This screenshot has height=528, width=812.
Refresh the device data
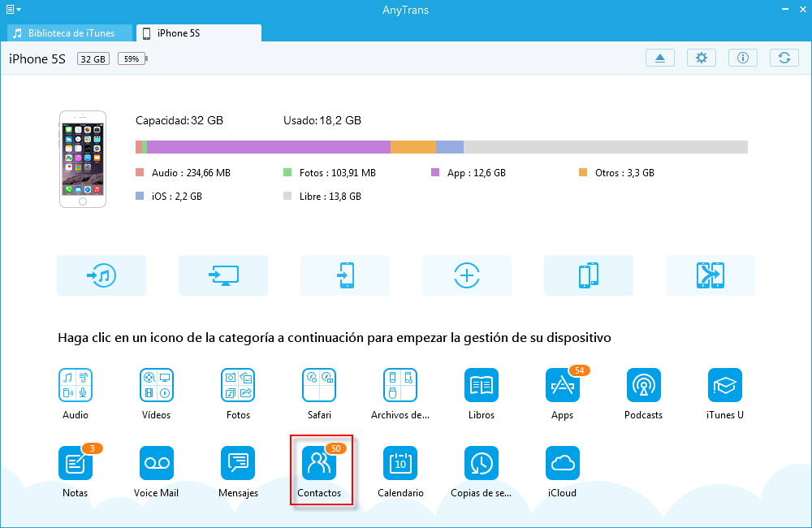(784, 58)
